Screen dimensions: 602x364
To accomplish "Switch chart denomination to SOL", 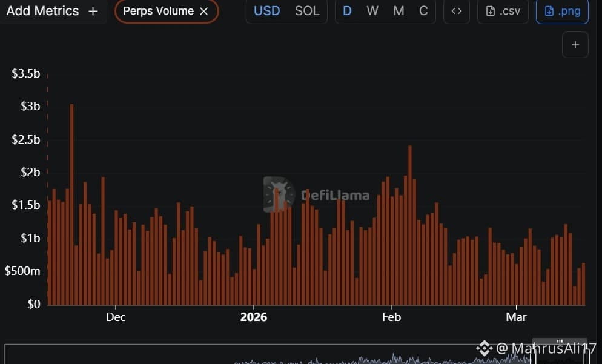I will pos(307,10).
